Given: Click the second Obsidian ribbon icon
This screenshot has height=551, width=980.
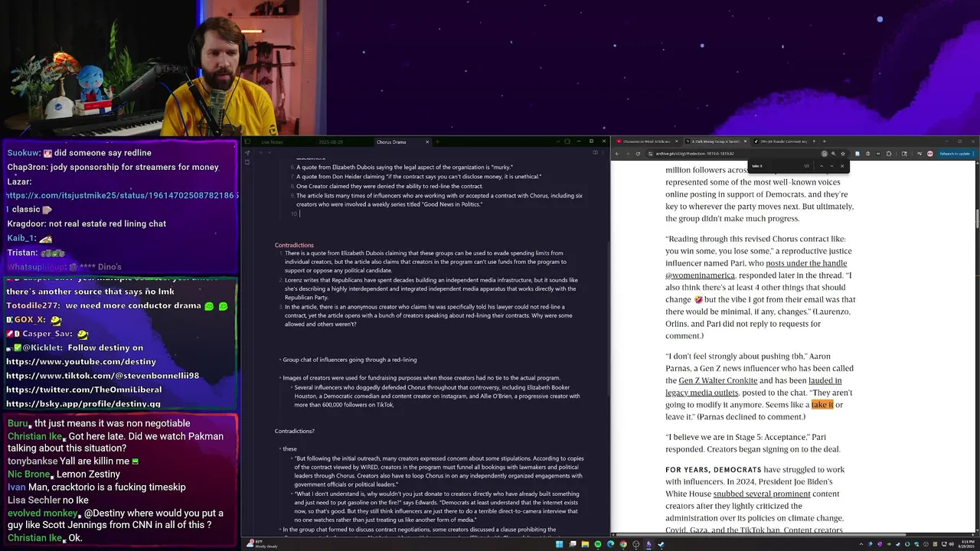Looking at the screenshot, I should (247, 162).
